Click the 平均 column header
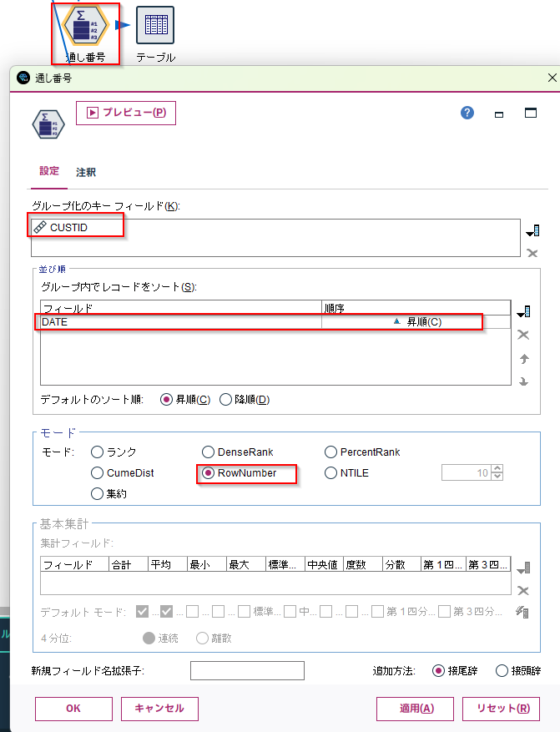Viewport: 560px width, 732px height. [x=168, y=564]
